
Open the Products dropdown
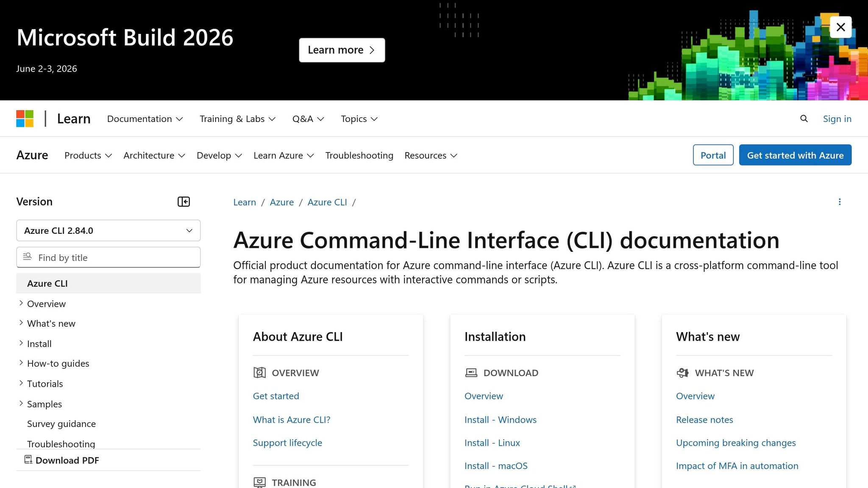coord(87,155)
